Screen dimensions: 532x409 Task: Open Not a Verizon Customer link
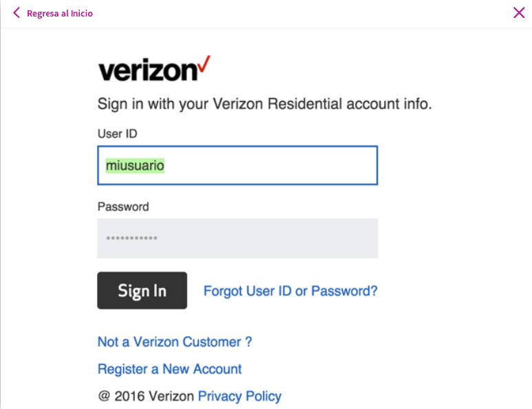click(175, 342)
